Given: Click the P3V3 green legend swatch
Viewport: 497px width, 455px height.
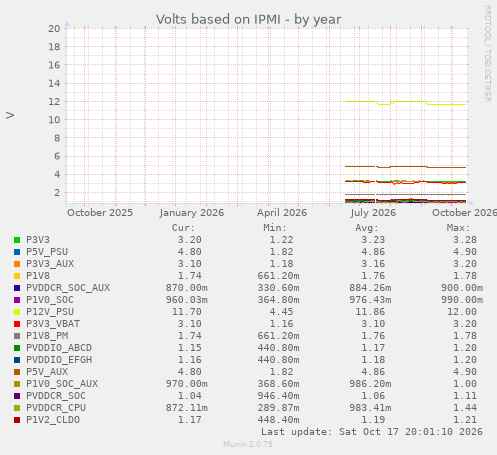Looking at the screenshot, I should tap(17, 240).
